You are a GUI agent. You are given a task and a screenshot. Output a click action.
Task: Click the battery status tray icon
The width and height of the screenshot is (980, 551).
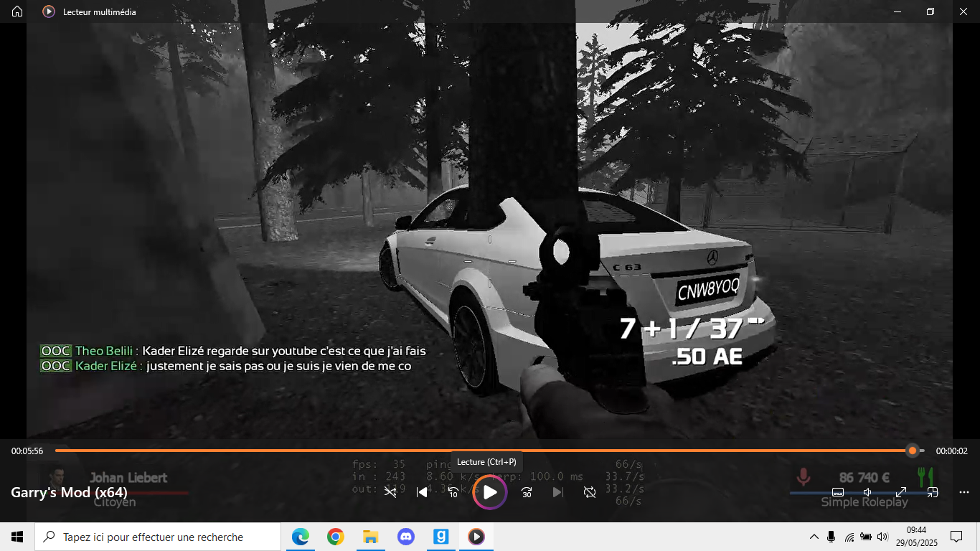point(865,537)
